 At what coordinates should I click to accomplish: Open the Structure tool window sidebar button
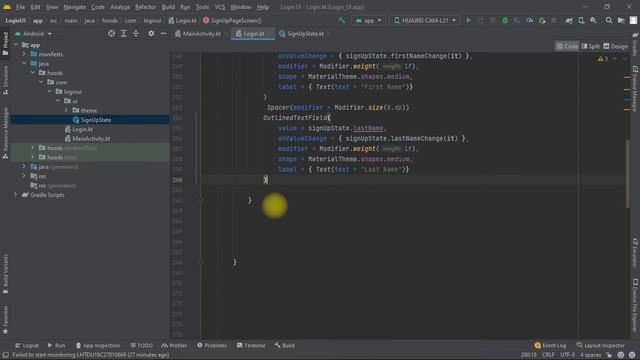(5, 80)
